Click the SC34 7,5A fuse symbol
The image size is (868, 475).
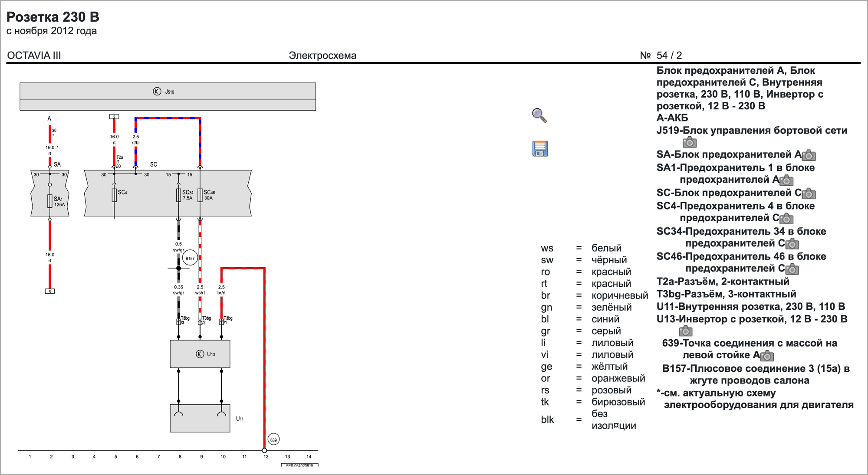coord(178,195)
